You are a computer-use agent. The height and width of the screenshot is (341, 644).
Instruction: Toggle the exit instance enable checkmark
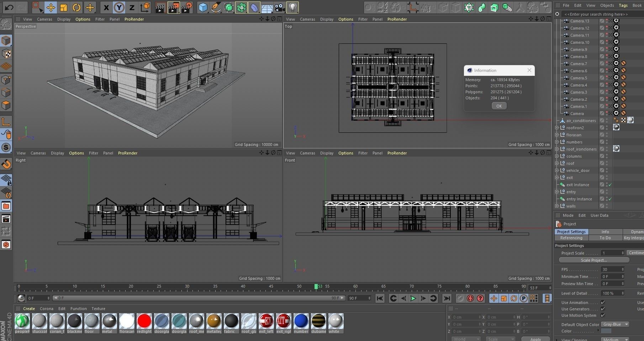tap(610, 185)
